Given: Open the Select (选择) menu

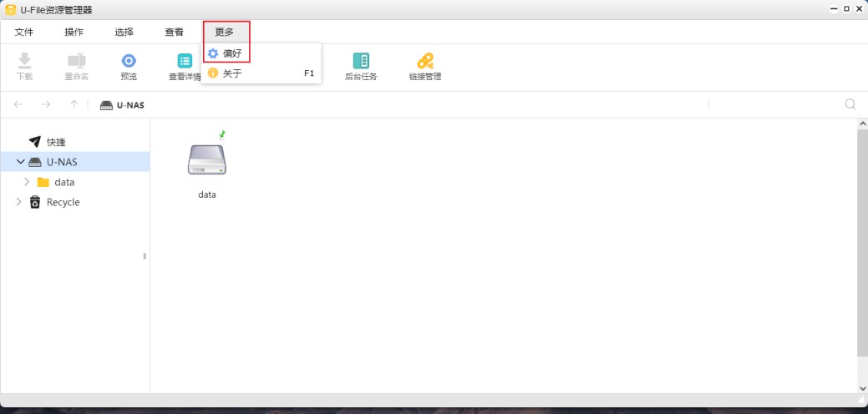Looking at the screenshot, I should point(124,32).
